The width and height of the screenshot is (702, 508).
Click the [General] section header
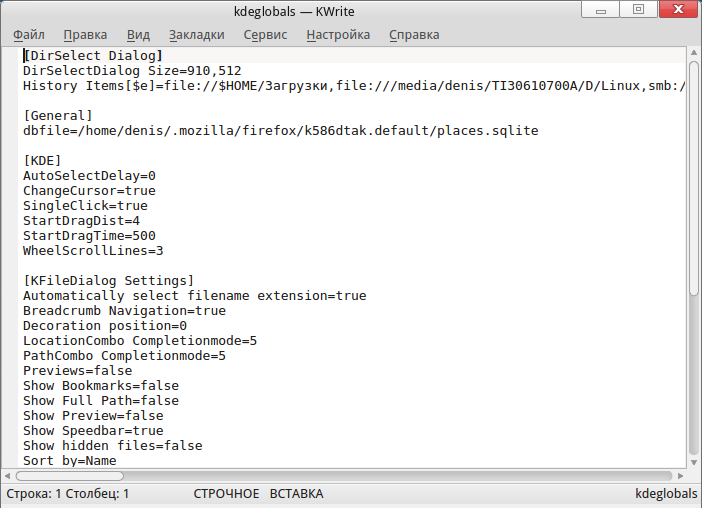(58, 115)
